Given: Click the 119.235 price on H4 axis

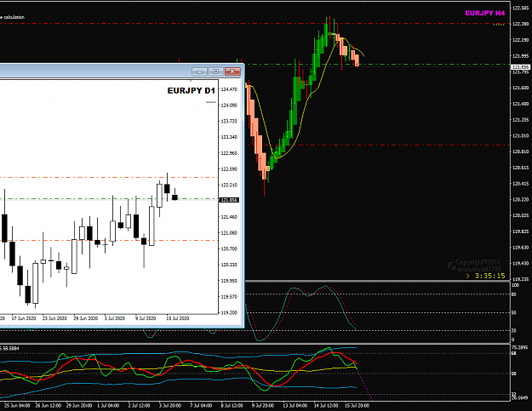Looking at the screenshot, I should coord(520,279).
